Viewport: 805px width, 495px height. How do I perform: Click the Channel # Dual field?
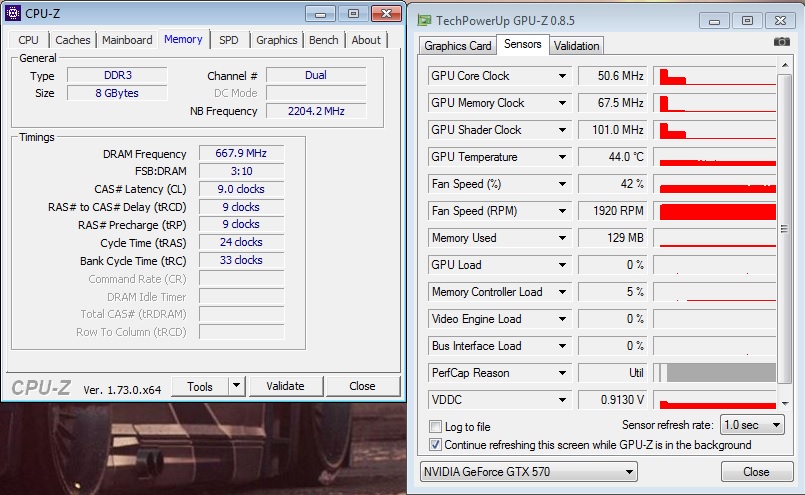[316, 75]
